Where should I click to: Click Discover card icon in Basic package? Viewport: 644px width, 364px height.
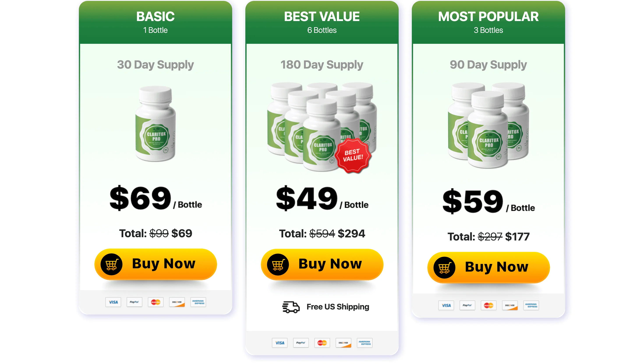click(x=177, y=302)
